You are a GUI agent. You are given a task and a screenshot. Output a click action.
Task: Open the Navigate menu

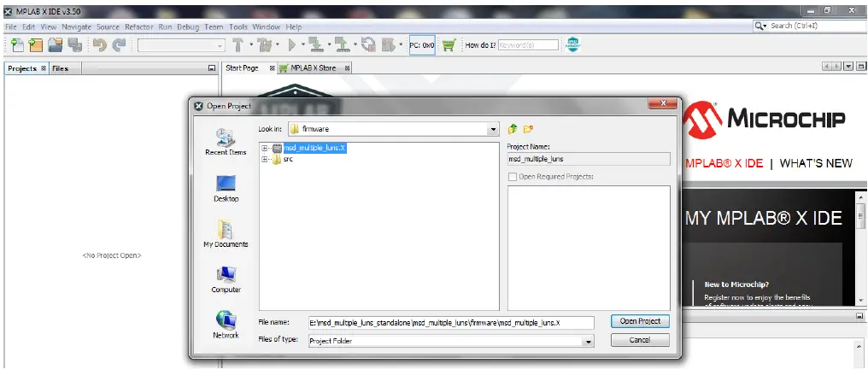pyautogui.click(x=76, y=26)
